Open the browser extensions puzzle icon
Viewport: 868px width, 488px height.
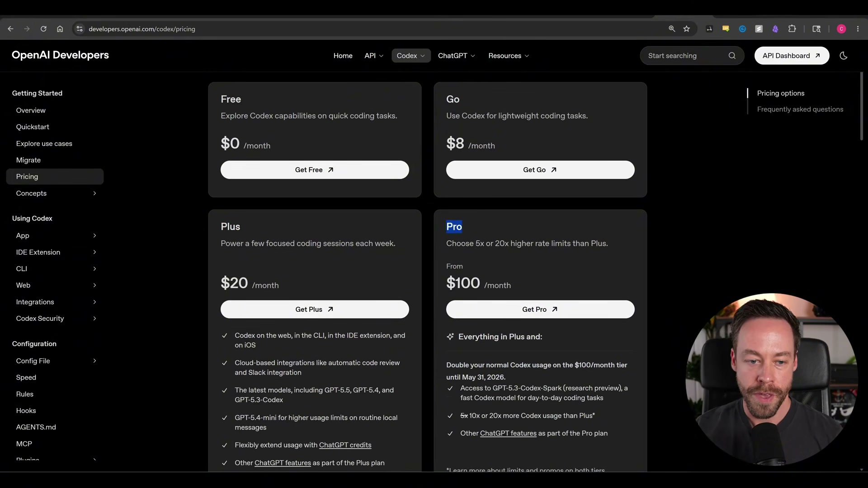(792, 29)
